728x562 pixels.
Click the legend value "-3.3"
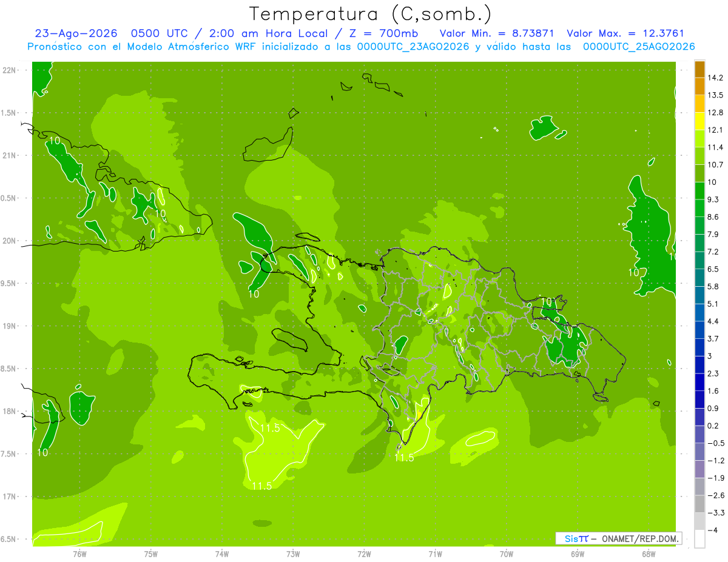pyautogui.click(x=716, y=513)
